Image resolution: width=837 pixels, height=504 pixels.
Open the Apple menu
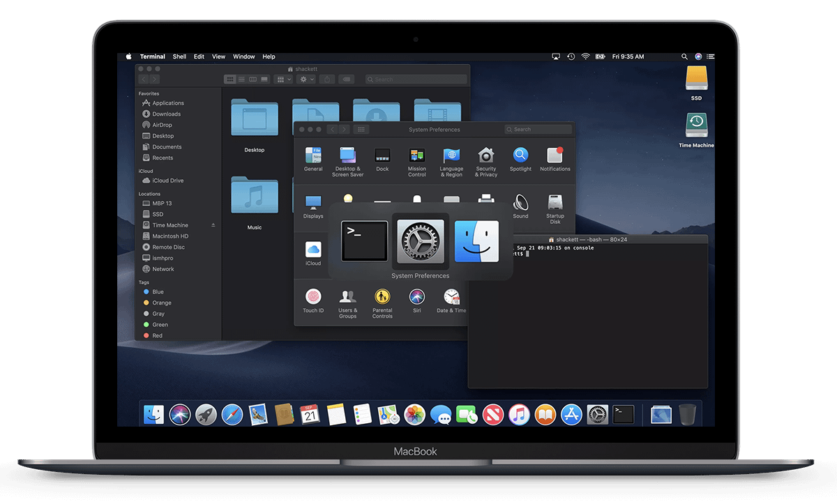coord(128,56)
